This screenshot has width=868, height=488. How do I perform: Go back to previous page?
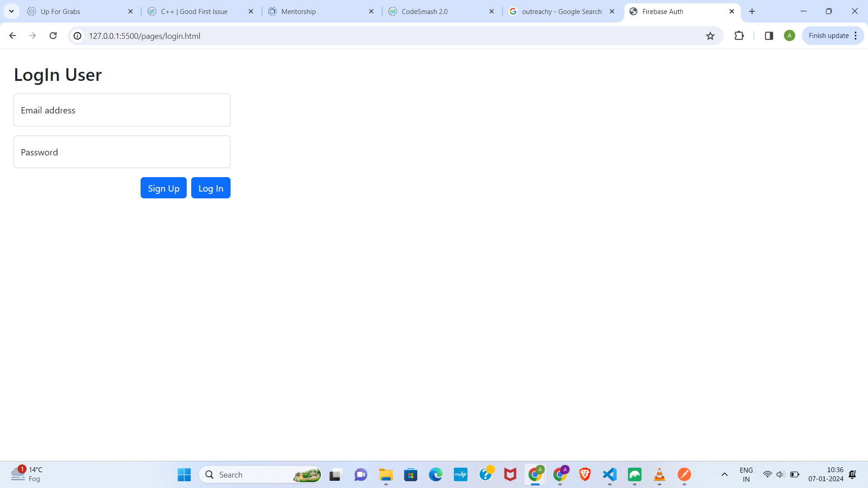(13, 36)
